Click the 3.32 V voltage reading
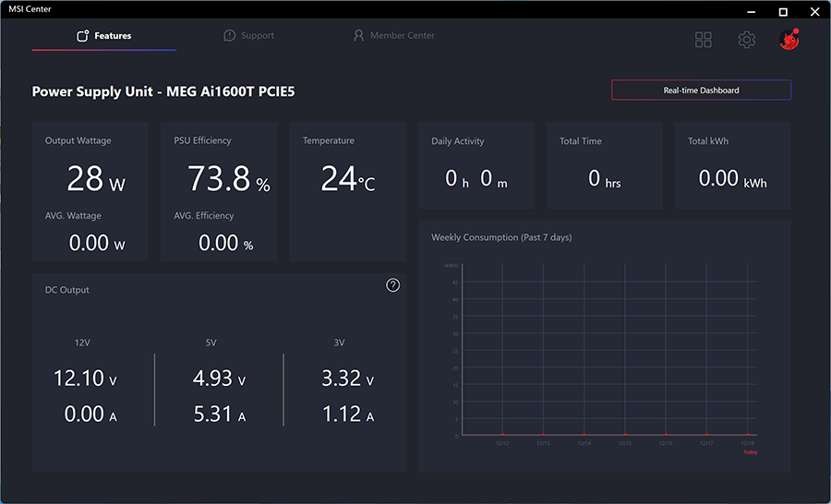Screen dimensions: 831x504 [348, 378]
